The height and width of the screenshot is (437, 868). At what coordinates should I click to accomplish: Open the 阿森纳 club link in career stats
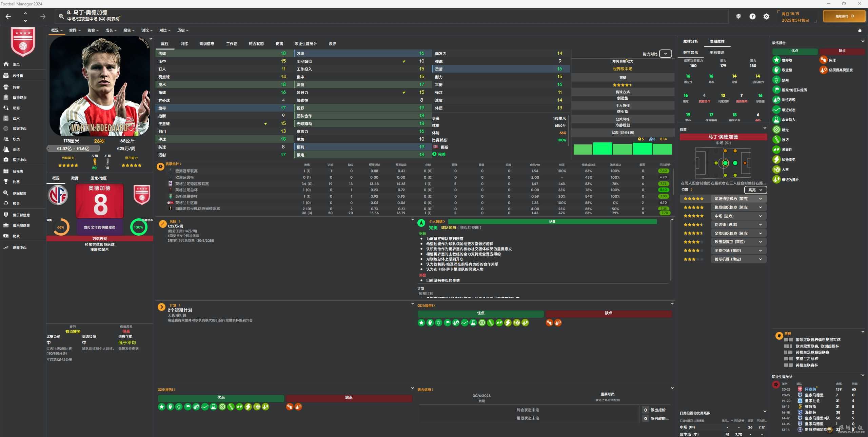pos(810,390)
